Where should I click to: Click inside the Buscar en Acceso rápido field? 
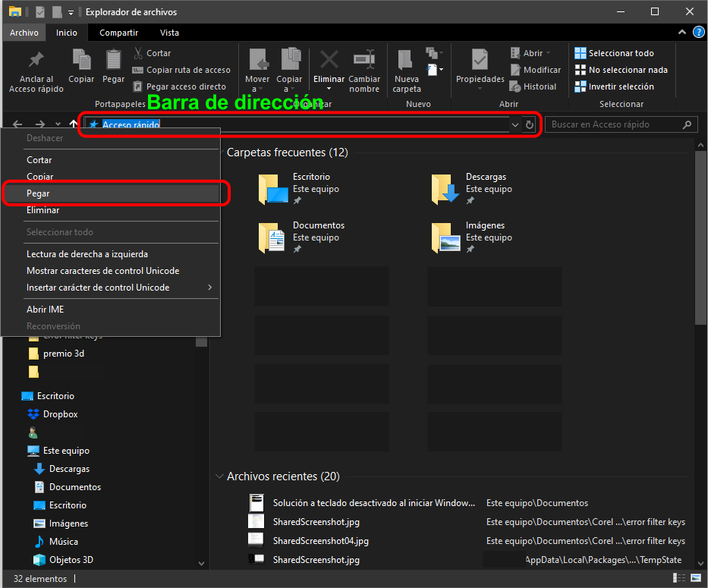pos(615,124)
